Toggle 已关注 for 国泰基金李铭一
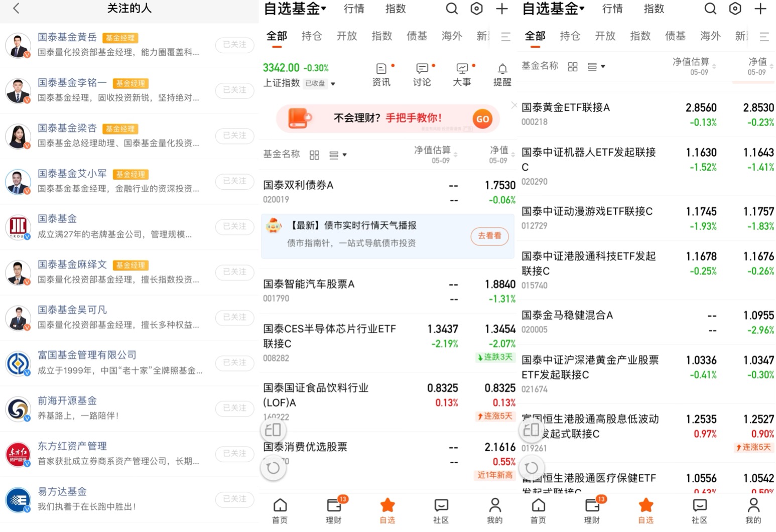This screenshot has height=532, width=776. (x=234, y=90)
